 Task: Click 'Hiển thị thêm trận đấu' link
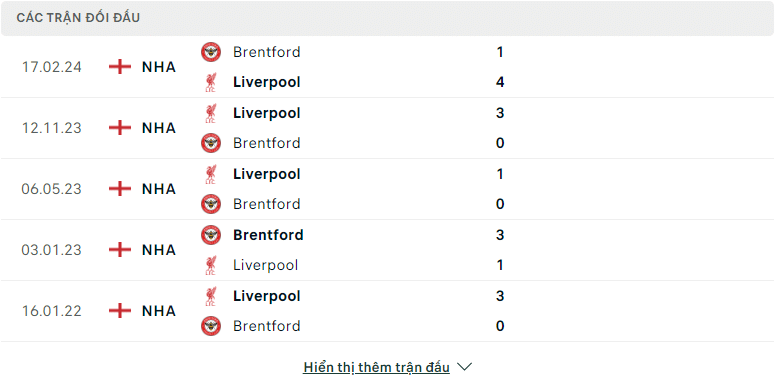coord(377,367)
